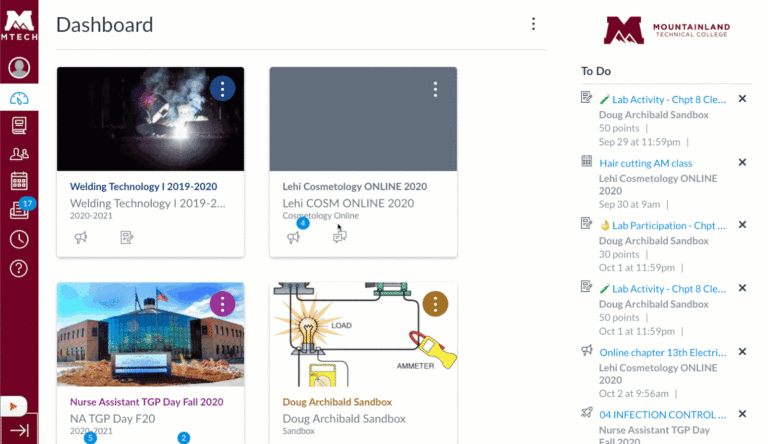This screenshot has height=444, width=768.
Task: Open Doug Archibald Sandbox card options menu
Action: (x=435, y=304)
